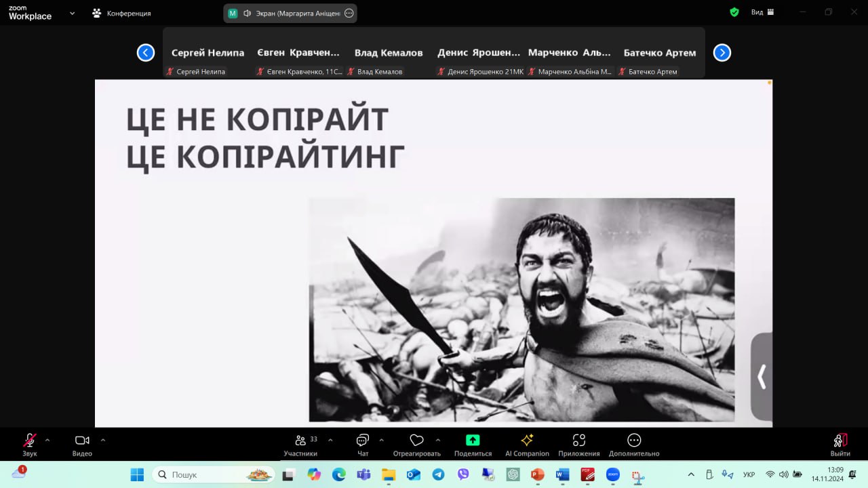Click the Отреагировать heart icon
This screenshot has height=488, width=868.
pos(416,441)
